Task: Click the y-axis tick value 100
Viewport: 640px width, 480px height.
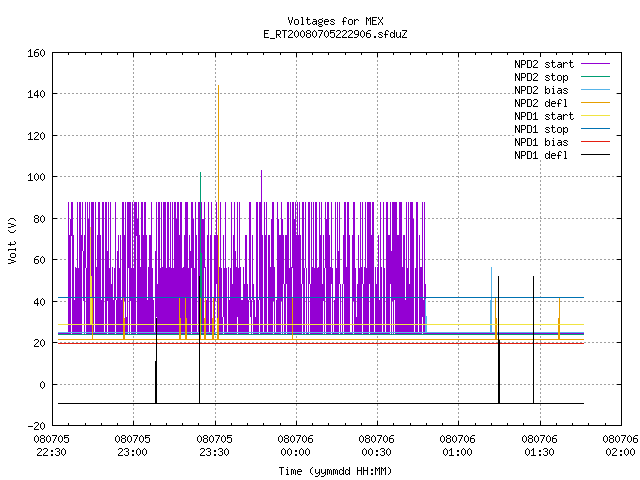Action: (x=36, y=177)
